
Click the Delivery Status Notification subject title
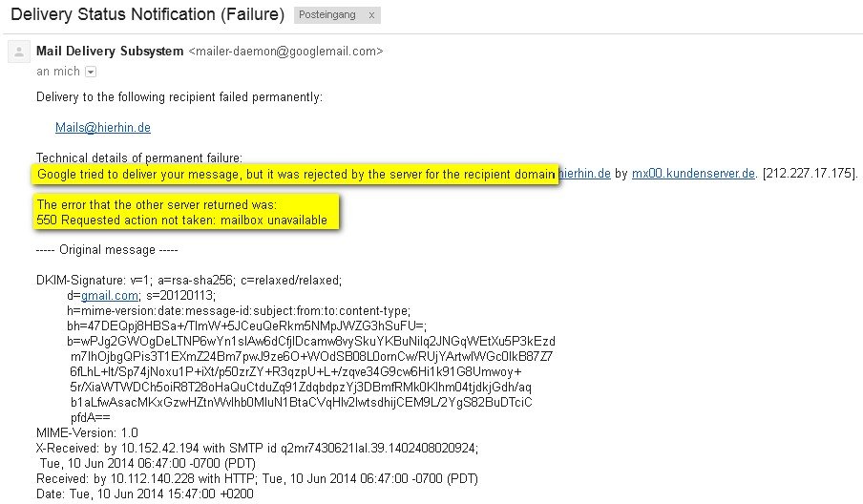click(x=148, y=14)
